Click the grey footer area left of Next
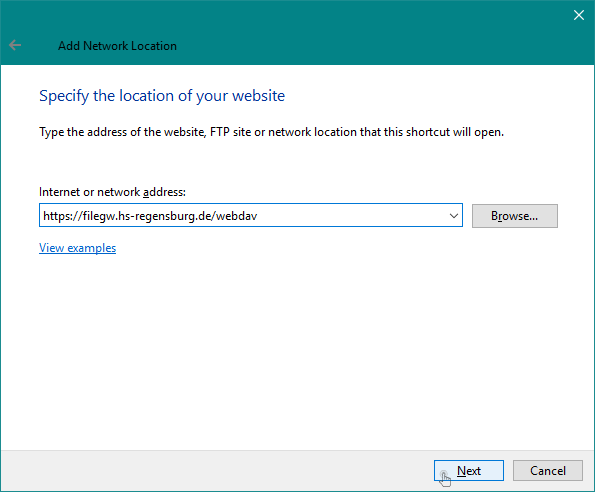This screenshot has height=492, width=595. (x=216, y=470)
